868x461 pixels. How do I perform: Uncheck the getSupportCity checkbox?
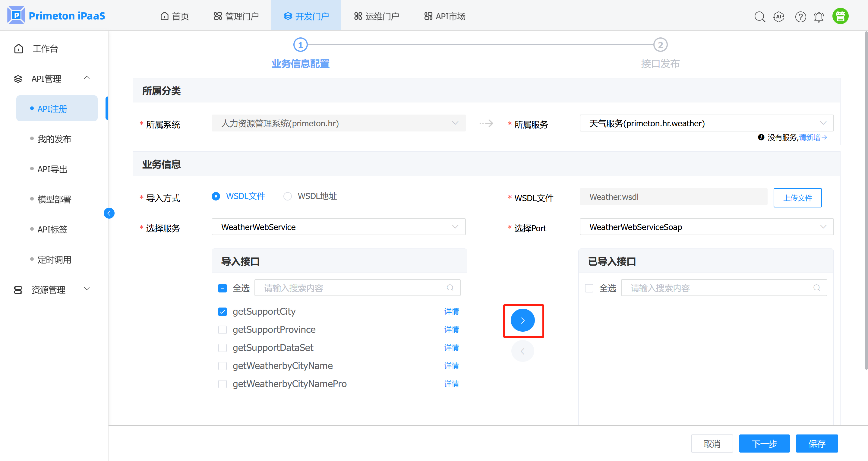click(x=223, y=312)
